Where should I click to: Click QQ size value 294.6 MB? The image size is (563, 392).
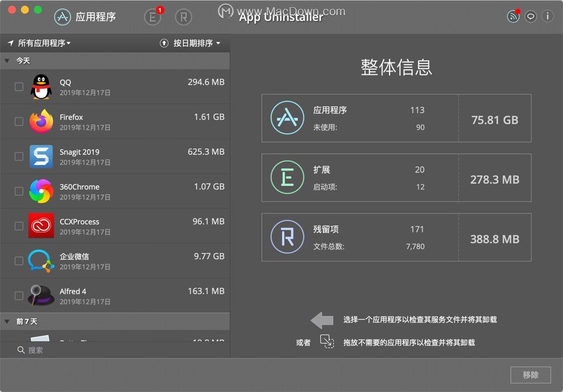[x=205, y=82]
